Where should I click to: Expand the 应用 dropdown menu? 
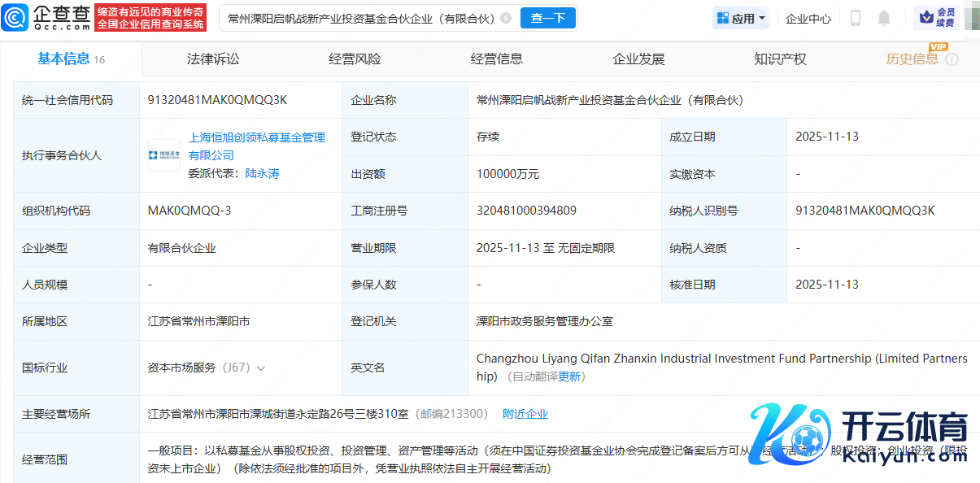(x=741, y=18)
